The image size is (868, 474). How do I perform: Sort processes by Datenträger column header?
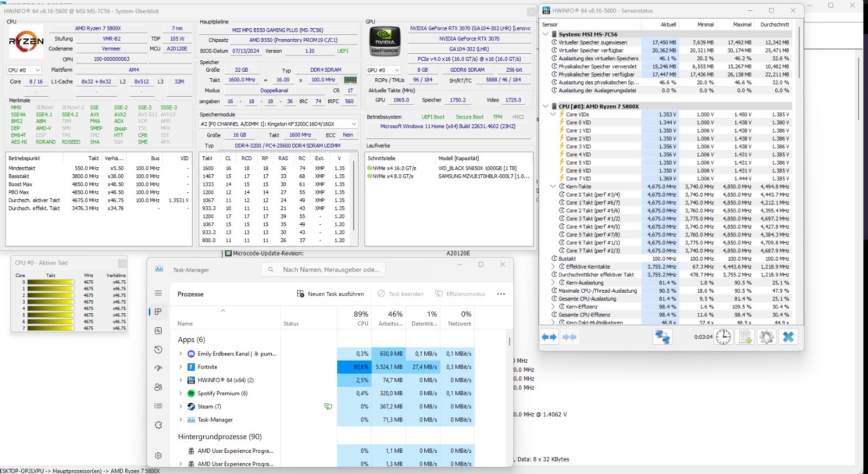424,318
